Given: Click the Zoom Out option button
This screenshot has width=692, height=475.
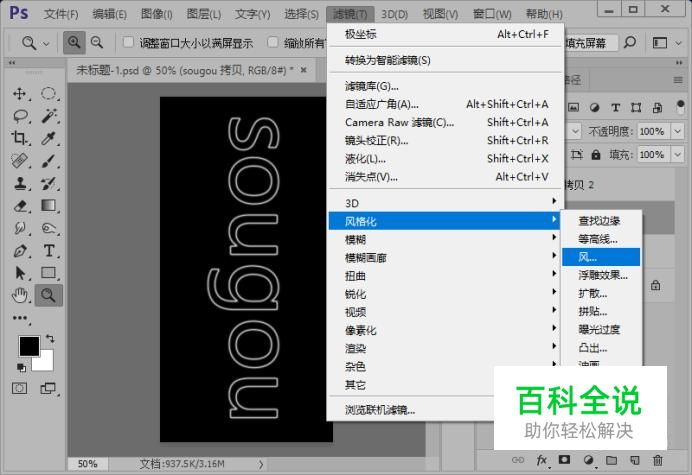Looking at the screenshot, I should click(97, 43).
